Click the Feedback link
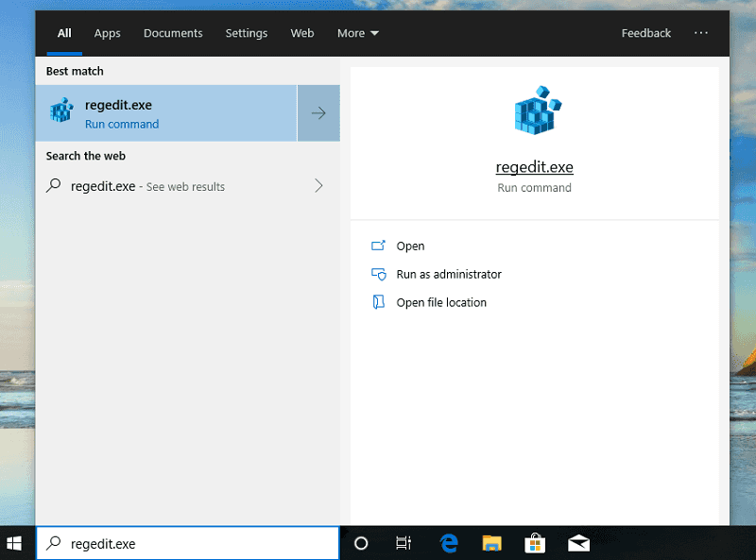Viewport: 756px width, 560px height. [646, 33]
